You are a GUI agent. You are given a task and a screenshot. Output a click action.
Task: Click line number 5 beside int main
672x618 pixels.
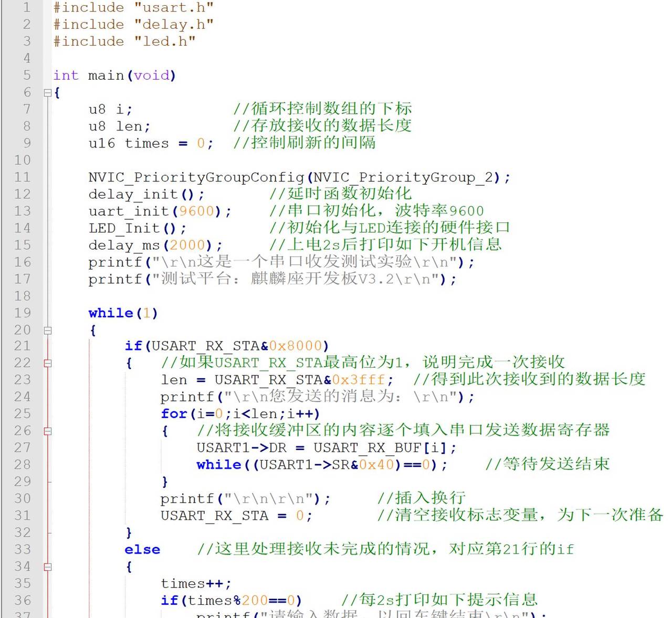[x=26, y=75]
